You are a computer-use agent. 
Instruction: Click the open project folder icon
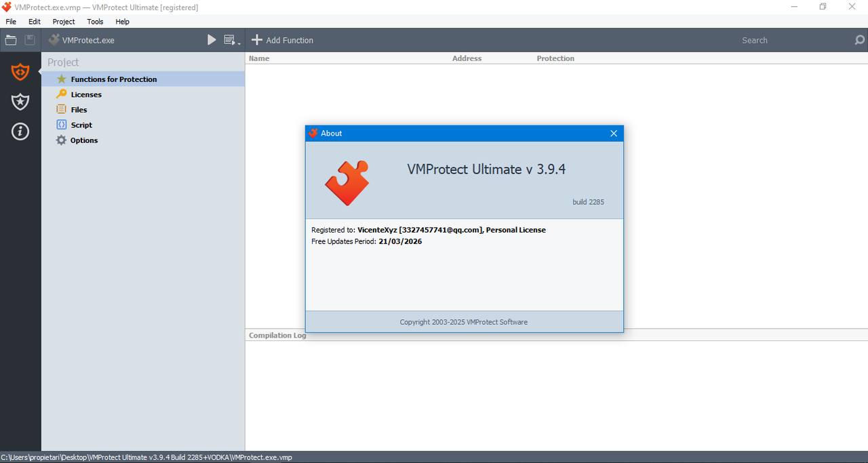point(11,40)
